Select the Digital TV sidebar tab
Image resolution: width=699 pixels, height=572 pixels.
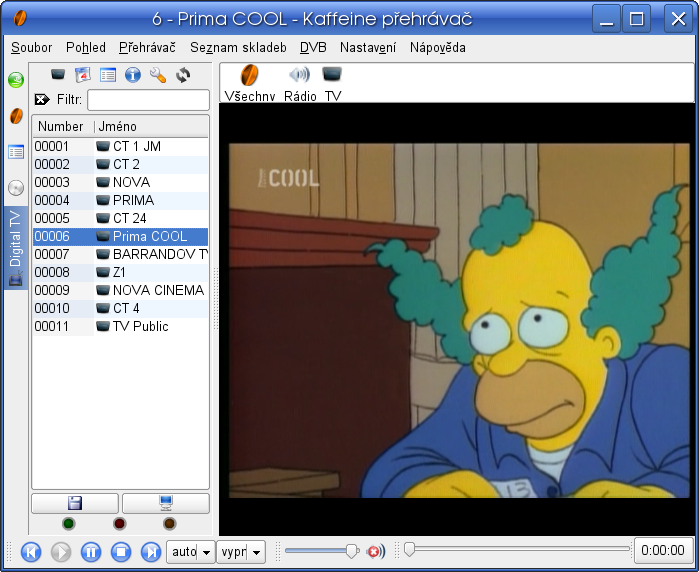click(16, 248)
